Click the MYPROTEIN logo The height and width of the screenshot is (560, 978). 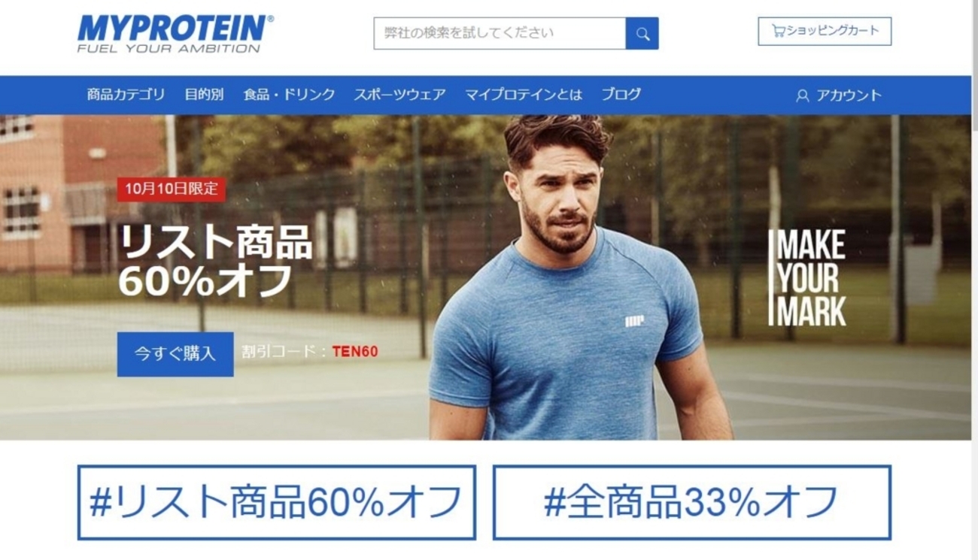(175, 34)
